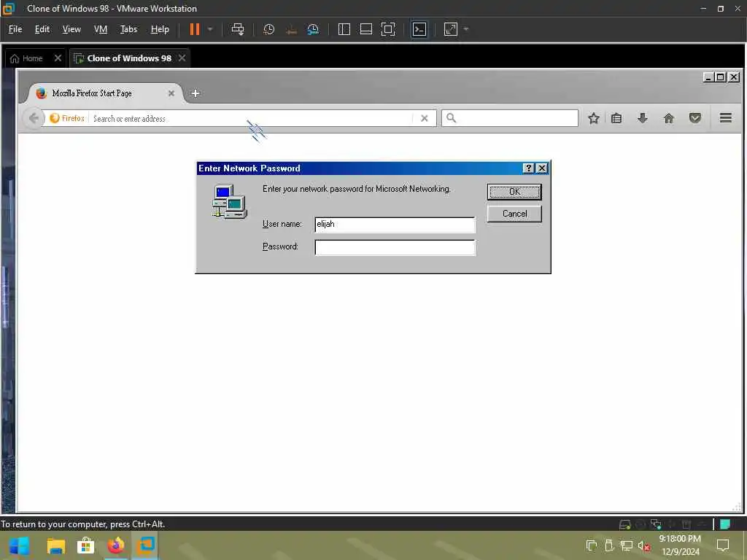Click the Send Ctrl+Alt+Del icon
747x560 pixels.
click(237, 29)
